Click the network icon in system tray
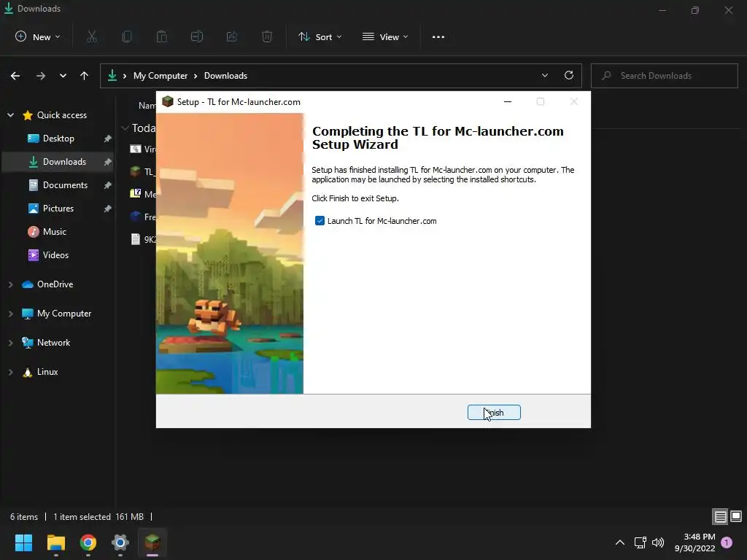The height and width of the screenshot is (560, 747). click(640, 542)
